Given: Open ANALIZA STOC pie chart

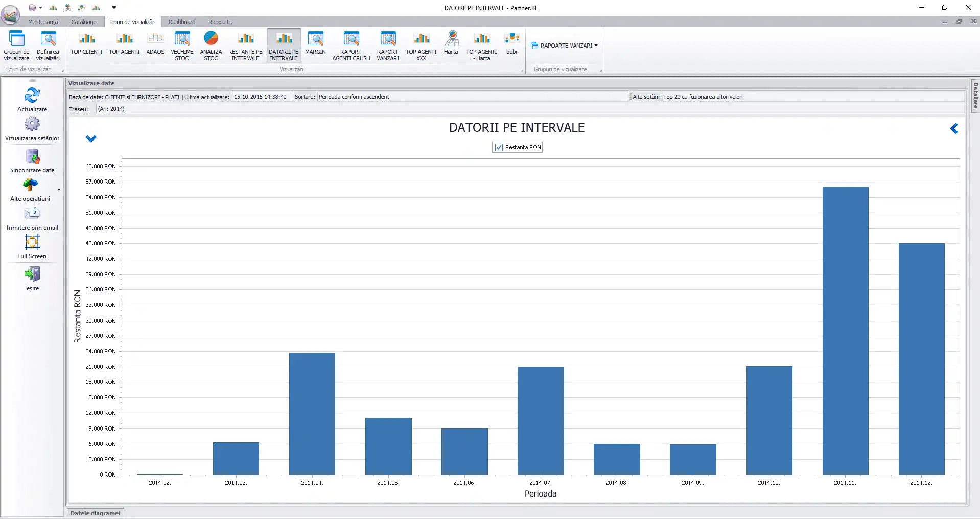Looking at the screenshot, I should click(x=211, y=46).
